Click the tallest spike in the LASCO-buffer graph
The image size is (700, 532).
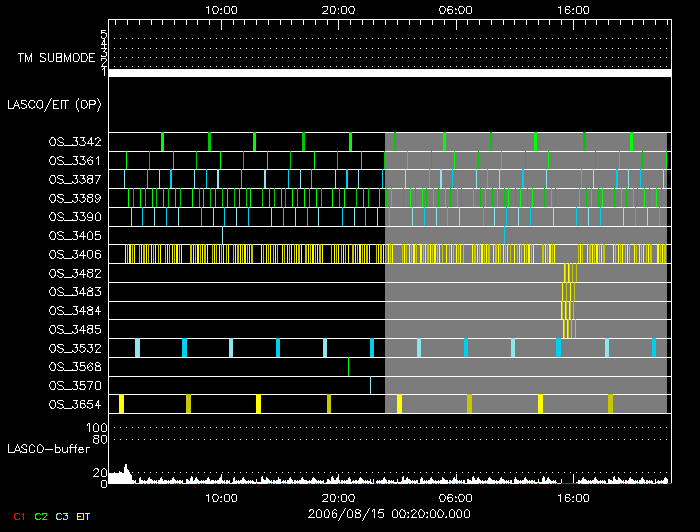click(126, 468)
